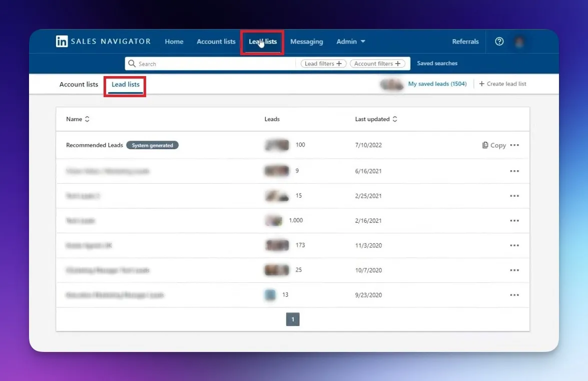Open Saved searches
Image resolution: width=588 pixels, height=381 pixels.
click(437, 64)
